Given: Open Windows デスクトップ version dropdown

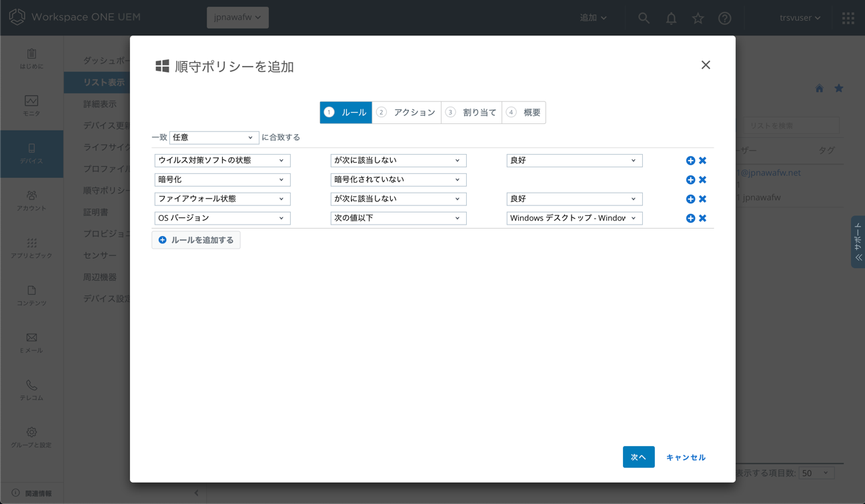Looking at the screenshot, I should tap(574, 219).
